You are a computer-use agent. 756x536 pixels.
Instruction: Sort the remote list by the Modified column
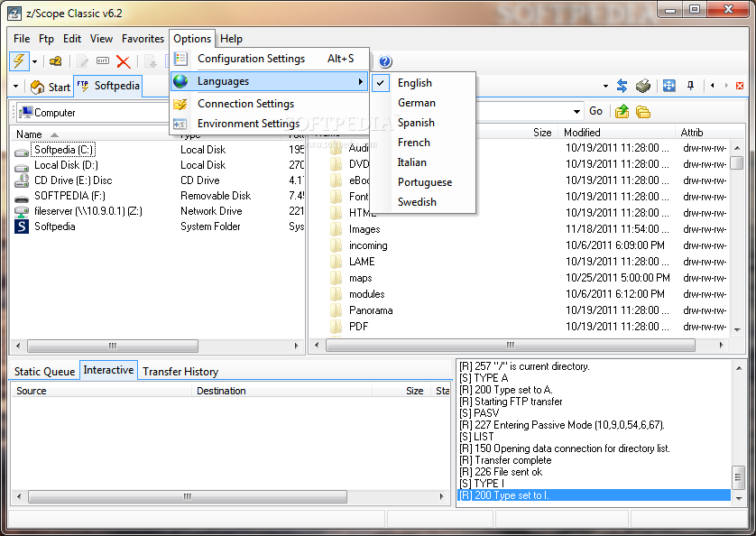point(617,133)
